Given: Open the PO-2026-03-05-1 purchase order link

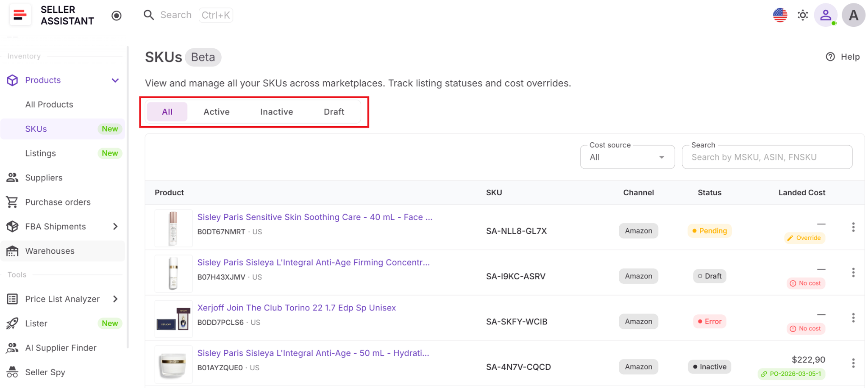Looking at the screenshot, I should (x=791, y=374).
